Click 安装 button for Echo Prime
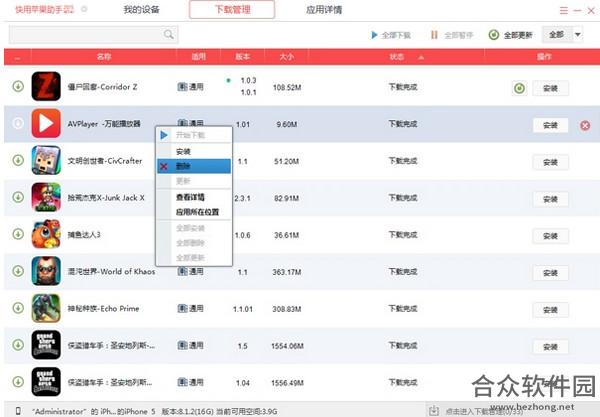This screenshot has height=417, width=600. point(550,310)
